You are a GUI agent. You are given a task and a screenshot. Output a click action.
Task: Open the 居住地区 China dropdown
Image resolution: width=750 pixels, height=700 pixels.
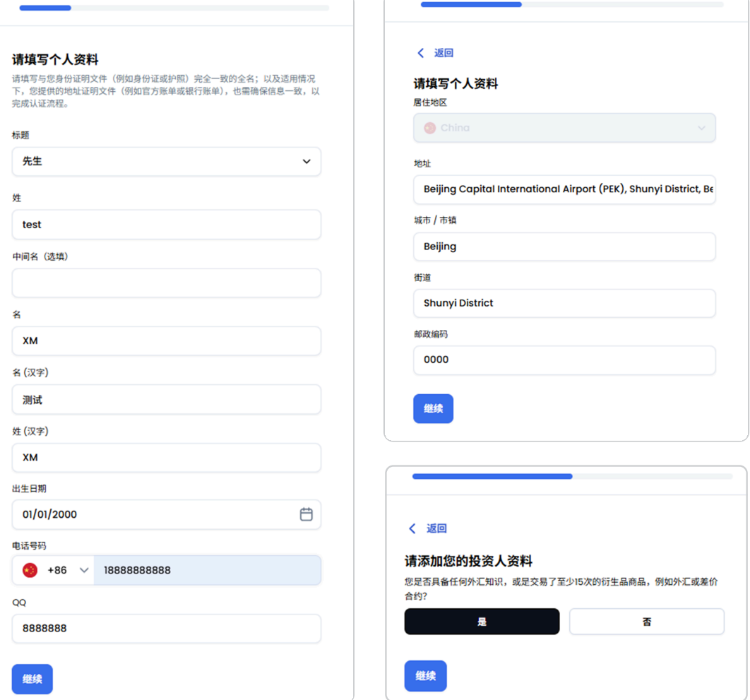(564, 128)
